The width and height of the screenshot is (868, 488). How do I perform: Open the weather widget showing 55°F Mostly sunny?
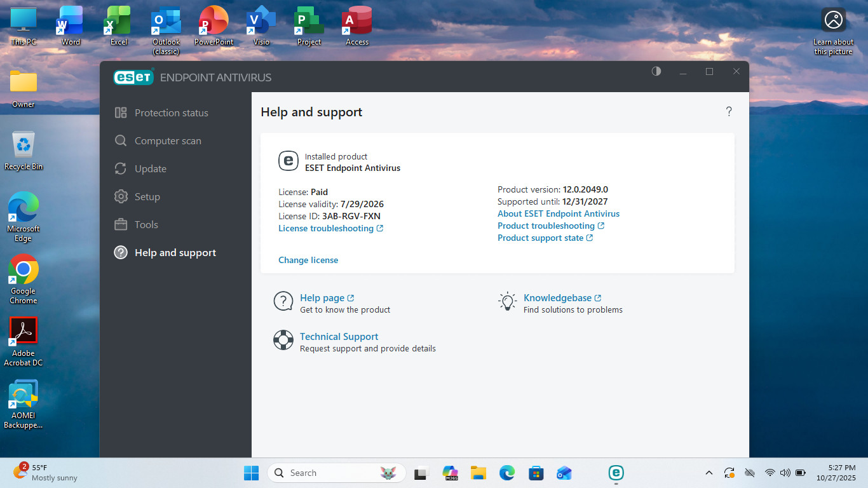(46, 473)
